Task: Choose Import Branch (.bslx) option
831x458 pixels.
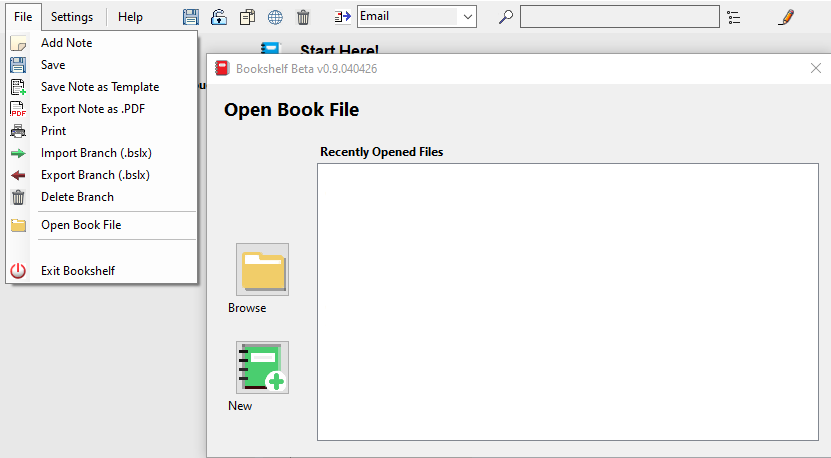Action: click(x=95, y=153)
